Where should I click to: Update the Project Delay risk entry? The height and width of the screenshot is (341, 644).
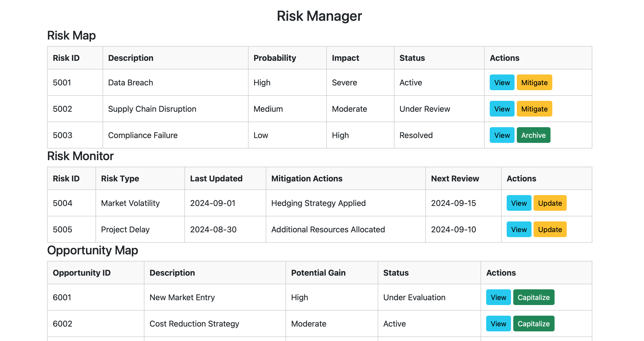(550, 230)
